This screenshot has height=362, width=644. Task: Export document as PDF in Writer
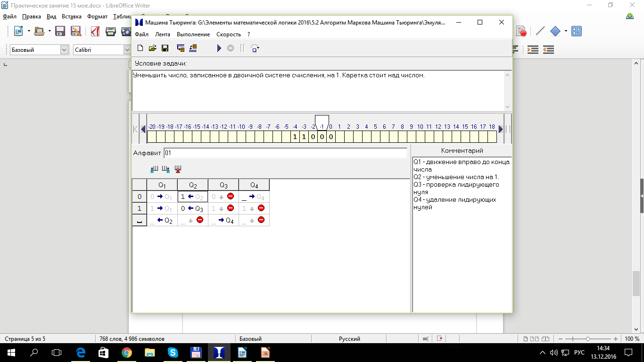(95, 32)
